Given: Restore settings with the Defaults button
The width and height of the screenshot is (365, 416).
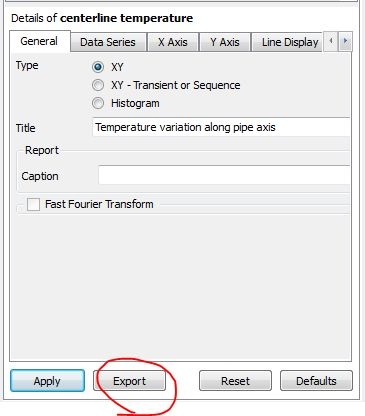Looking at the screenshot, I should pos(316,381).
